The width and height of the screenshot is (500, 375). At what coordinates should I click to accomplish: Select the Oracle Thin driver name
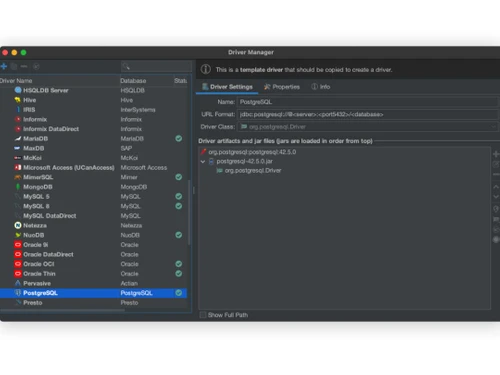39,274
